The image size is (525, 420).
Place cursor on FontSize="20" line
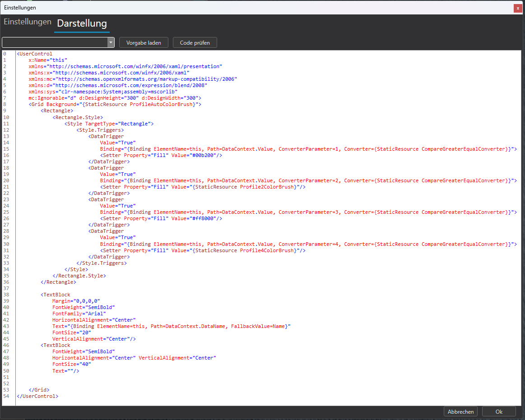71,332
